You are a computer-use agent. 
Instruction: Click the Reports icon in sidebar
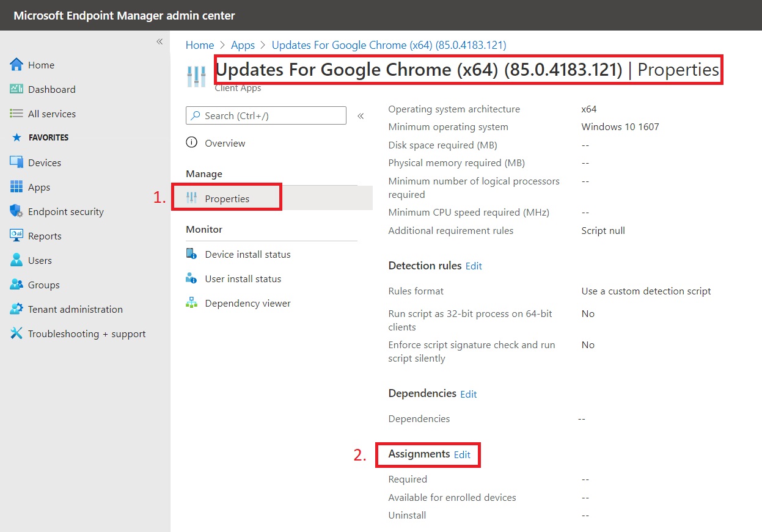click(16, 236)
